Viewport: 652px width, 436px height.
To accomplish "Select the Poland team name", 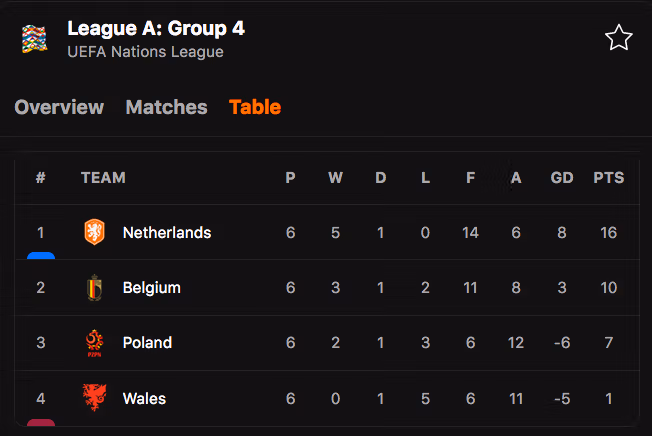I will pyautogui.click(x=147, y=343).
